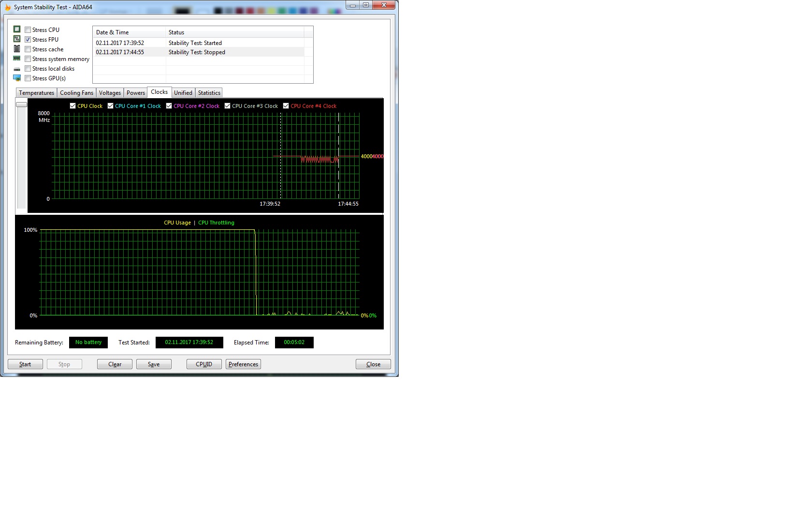Click the AIDA64 flame icon in title bar
812x508 pixels.
[8, 7]
